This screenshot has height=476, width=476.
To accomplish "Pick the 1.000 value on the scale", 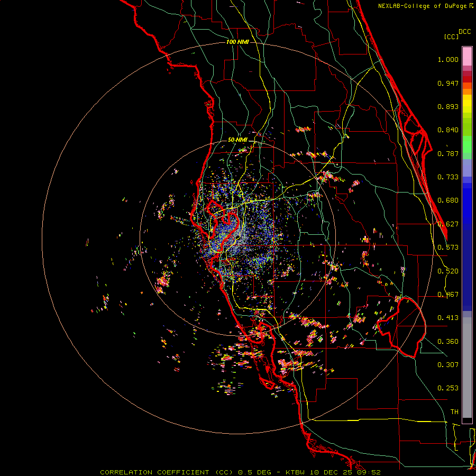I will coord(447,60).
